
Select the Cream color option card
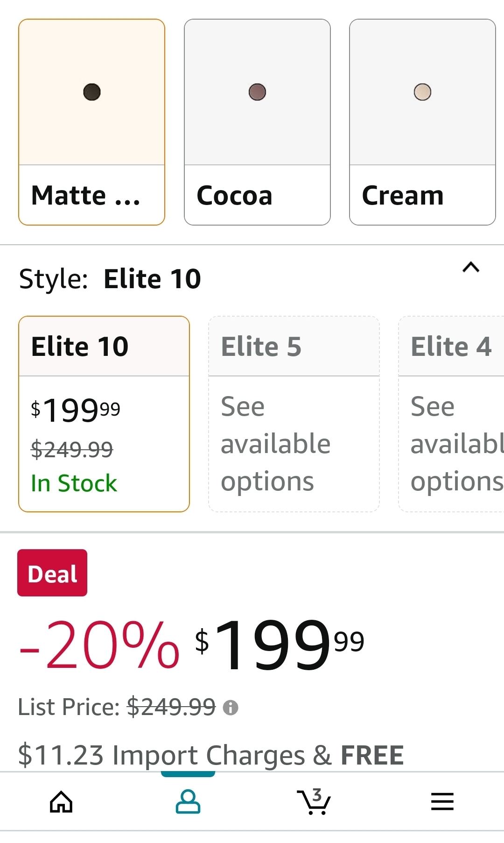coord(422,122)
